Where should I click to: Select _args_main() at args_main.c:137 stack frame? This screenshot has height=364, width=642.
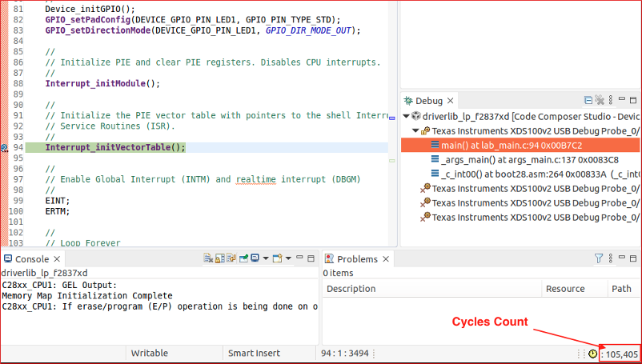(524, 159)
